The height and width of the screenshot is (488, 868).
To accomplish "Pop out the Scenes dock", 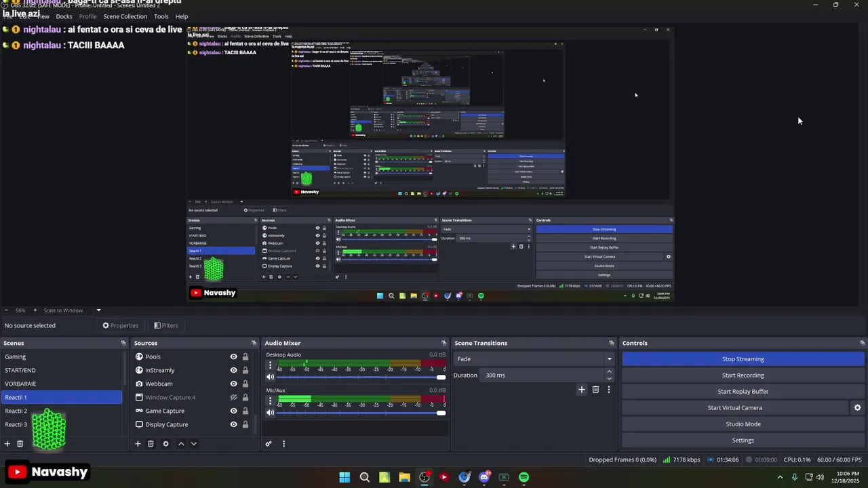I will click(123, 343).
